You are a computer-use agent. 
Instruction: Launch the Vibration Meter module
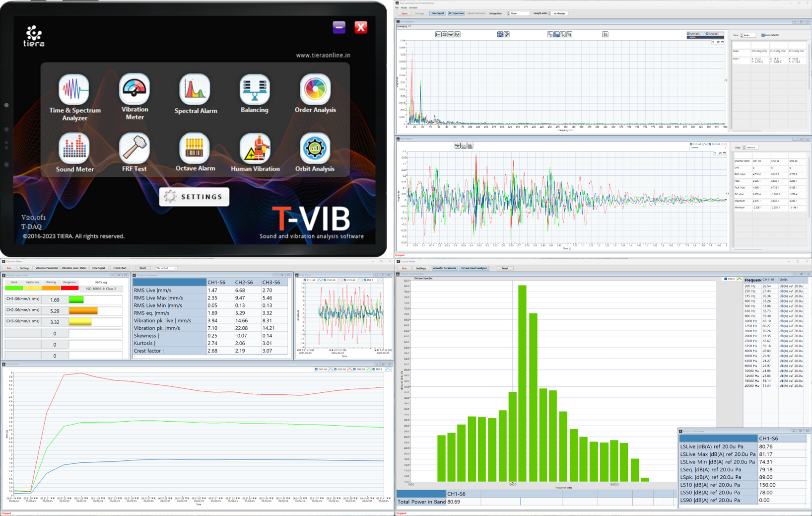coord(134,89)
